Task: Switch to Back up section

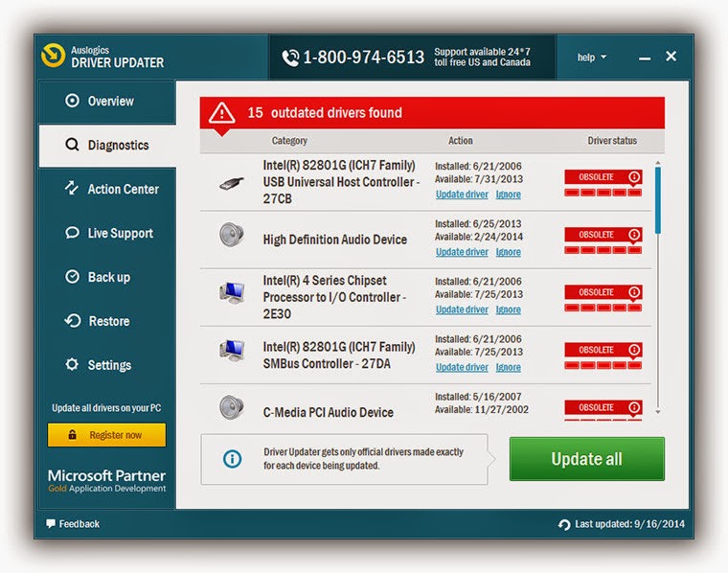Action: (107, 277)
